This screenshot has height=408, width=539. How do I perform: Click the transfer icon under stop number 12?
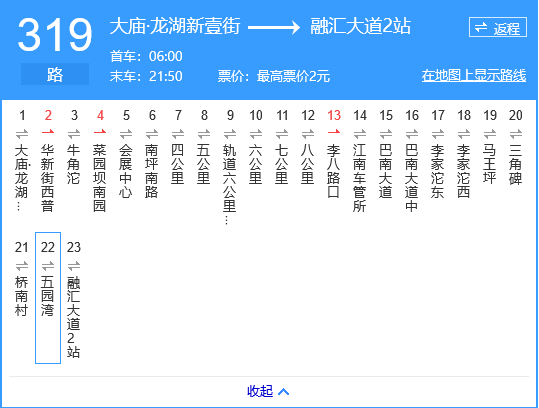pos(308,133)
